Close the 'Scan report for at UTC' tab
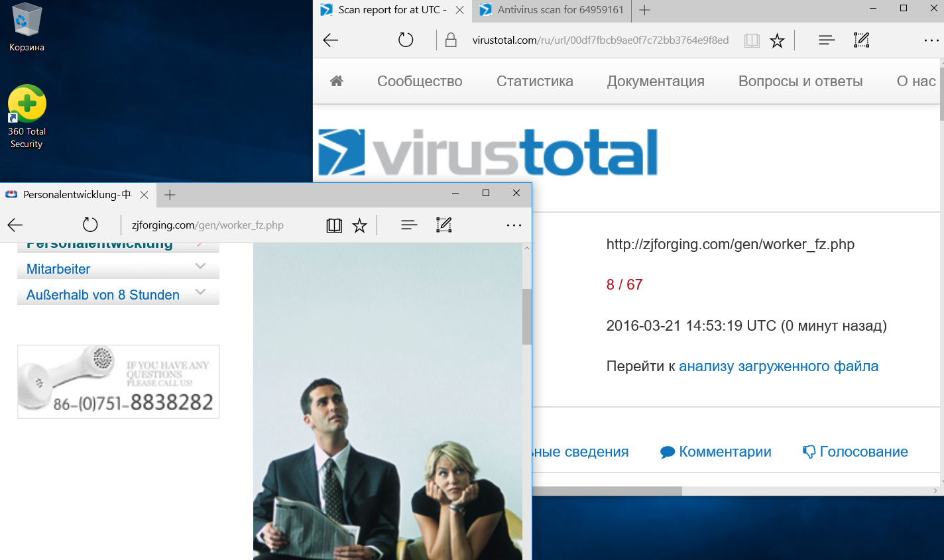944x560 pixels. click(x=459, y=10)
